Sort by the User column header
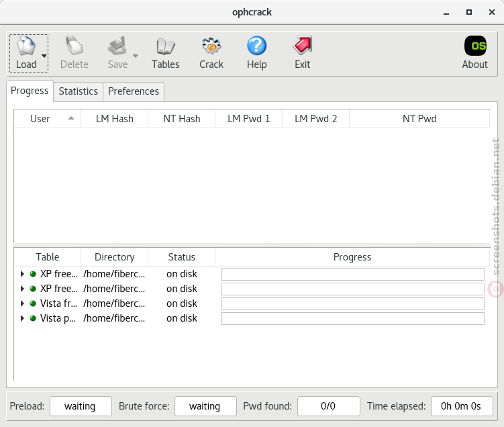This screenshot has width=504, height=427. pyautogui.click(x=47, y=119)
